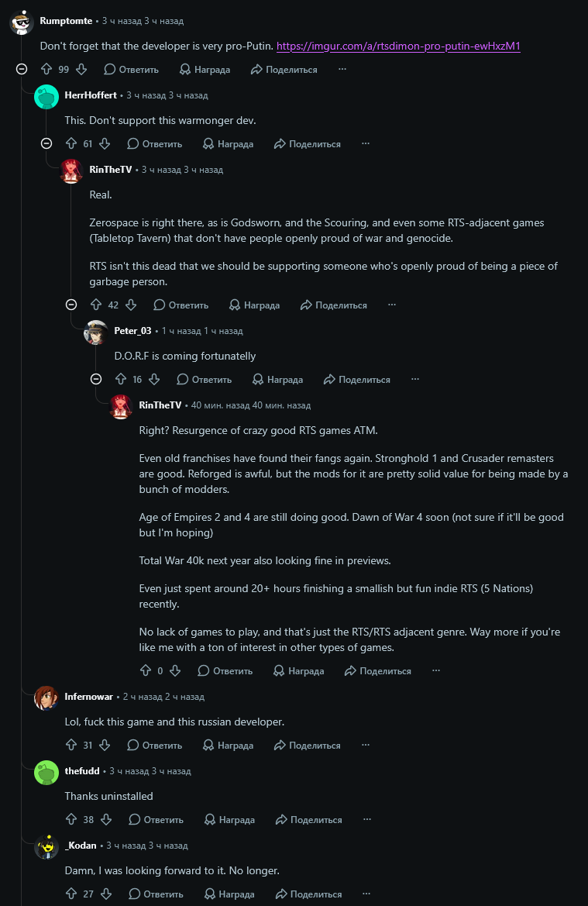Collapse RinTheTV's thread with 42 points
Viewport: 588px width, 906px height.
click(x=71, y=305)
